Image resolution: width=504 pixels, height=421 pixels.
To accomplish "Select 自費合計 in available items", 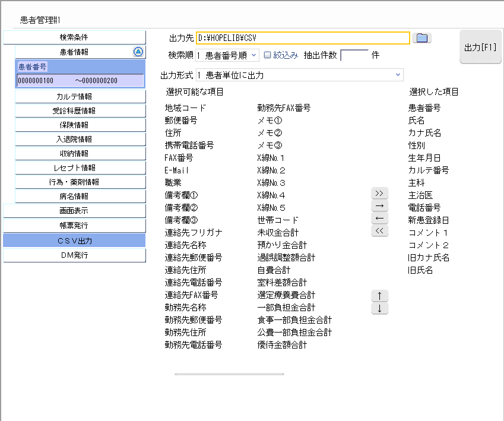I will point(274,270).
